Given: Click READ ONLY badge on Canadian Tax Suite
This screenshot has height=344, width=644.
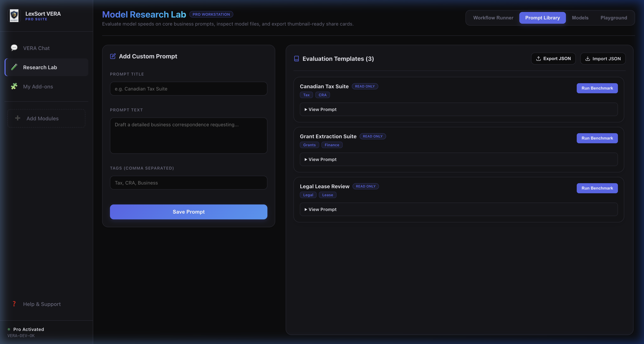Looking at the screenshot, I should click(365, 86).
